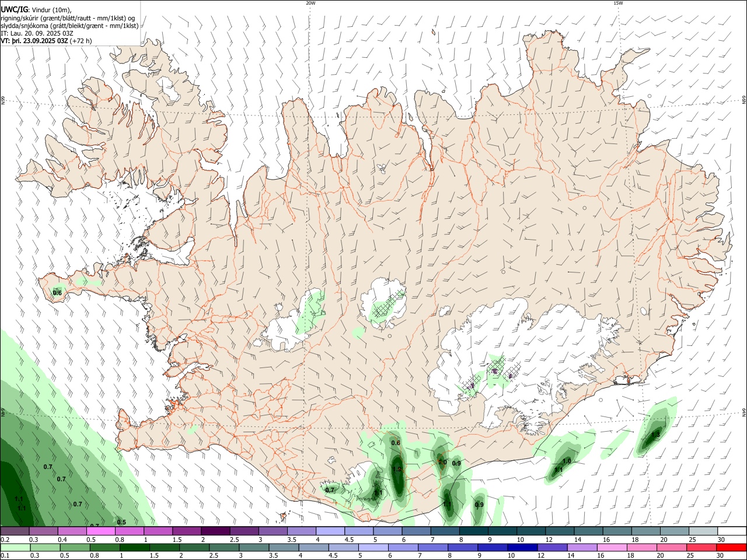Click the 20W longitude label
Image resolution: width=747 pixels, height=560 pixels.
pos(310,3)
